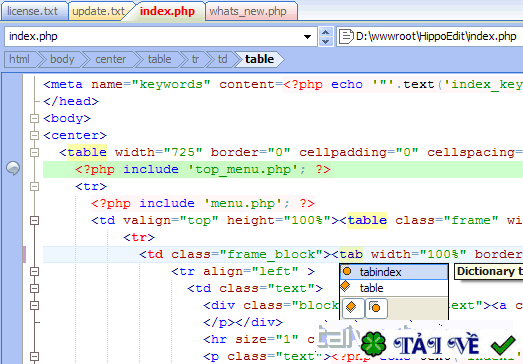Click the highlighted table in width="725" line
This screenshot has height=364, width=523.
87,152
